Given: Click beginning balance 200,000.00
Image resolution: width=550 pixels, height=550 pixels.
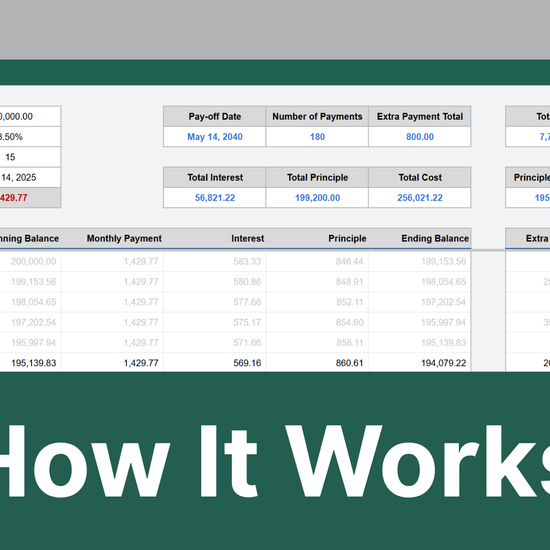Looking at the screenshot, I should click(33, 261).
